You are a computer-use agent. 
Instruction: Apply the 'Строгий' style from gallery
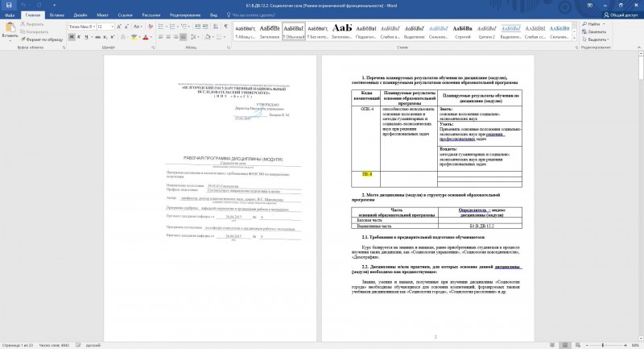[x=462, y=31]
